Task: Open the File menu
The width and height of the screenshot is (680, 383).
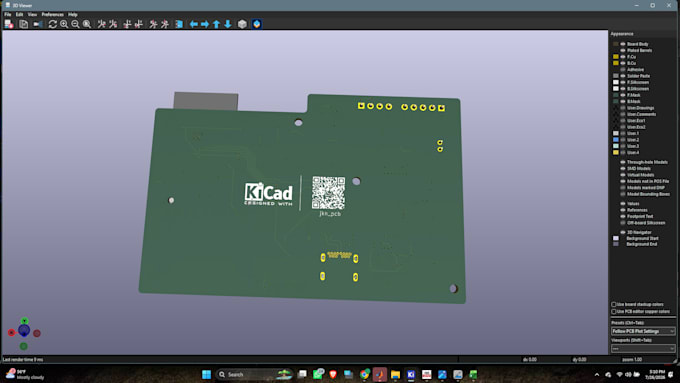Action: click(8, 14)
